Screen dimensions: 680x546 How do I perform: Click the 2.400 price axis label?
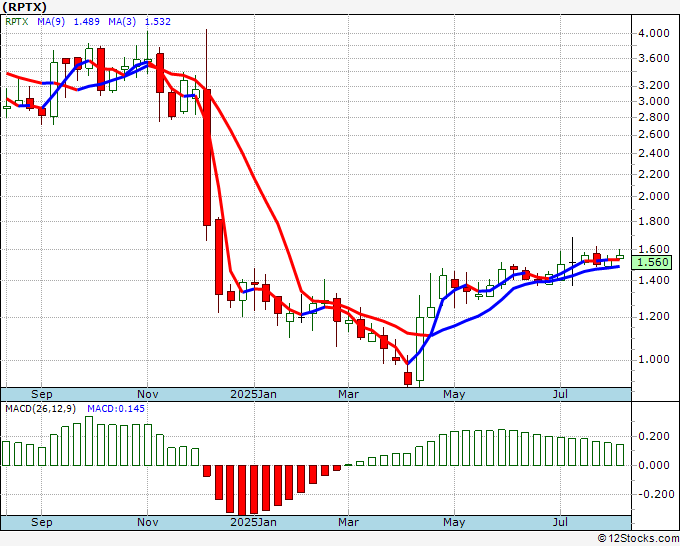pyautogui.click(x=654, y=153)
